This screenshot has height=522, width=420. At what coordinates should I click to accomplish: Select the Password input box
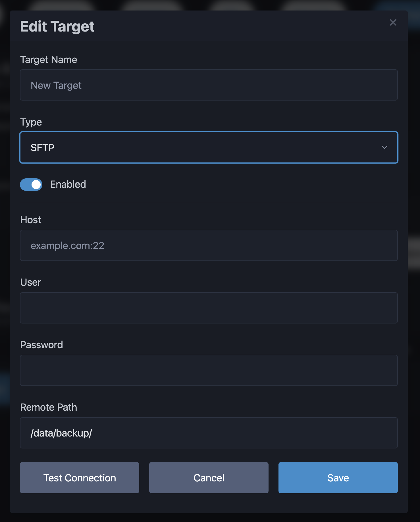click(209, 370)
